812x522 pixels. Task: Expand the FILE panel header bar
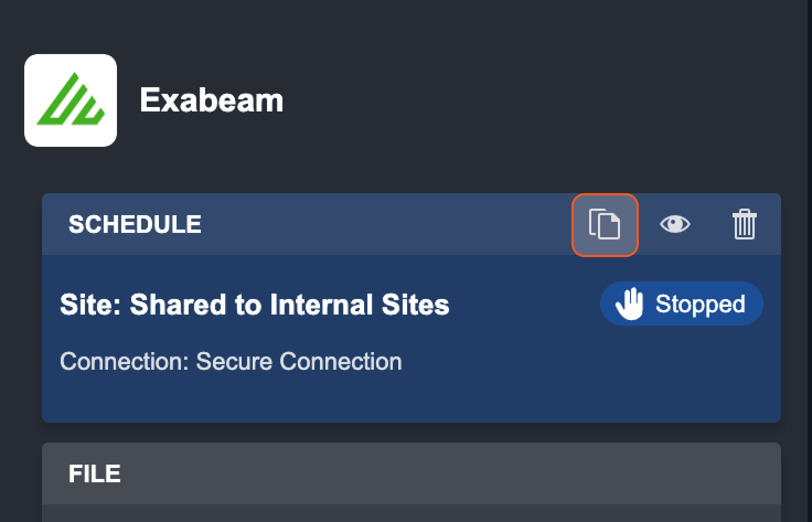coord(411,473)
